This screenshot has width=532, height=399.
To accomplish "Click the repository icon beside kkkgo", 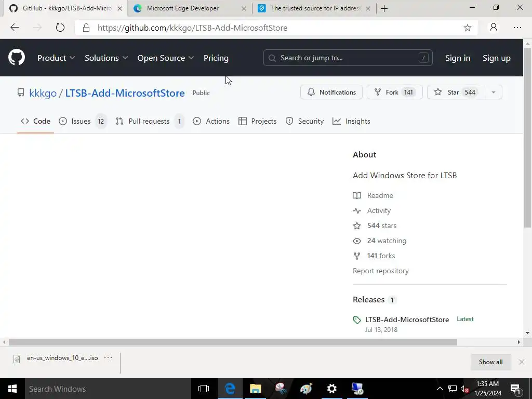I will pos(21,92).
